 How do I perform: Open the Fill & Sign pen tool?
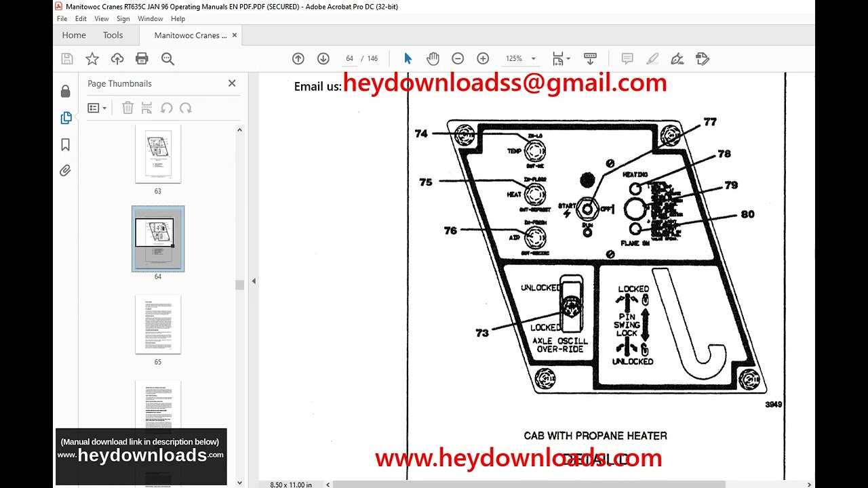tap(677, 59)
